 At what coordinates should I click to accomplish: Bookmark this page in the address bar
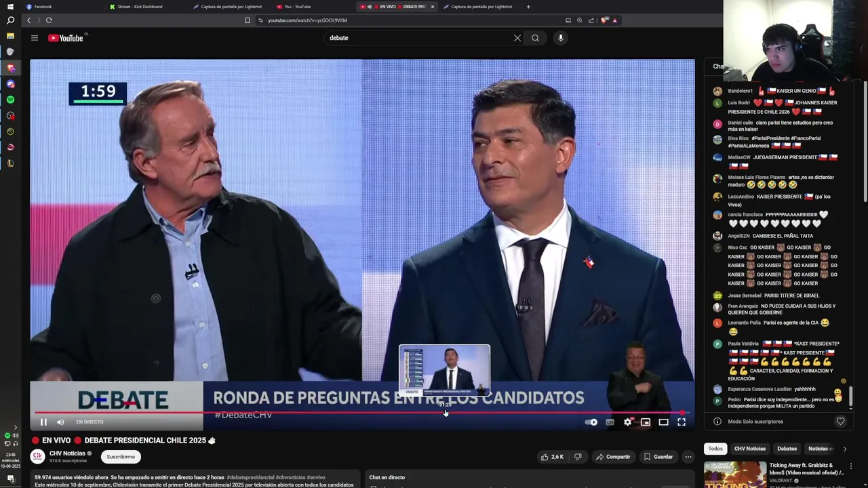[x=248, y=20]
